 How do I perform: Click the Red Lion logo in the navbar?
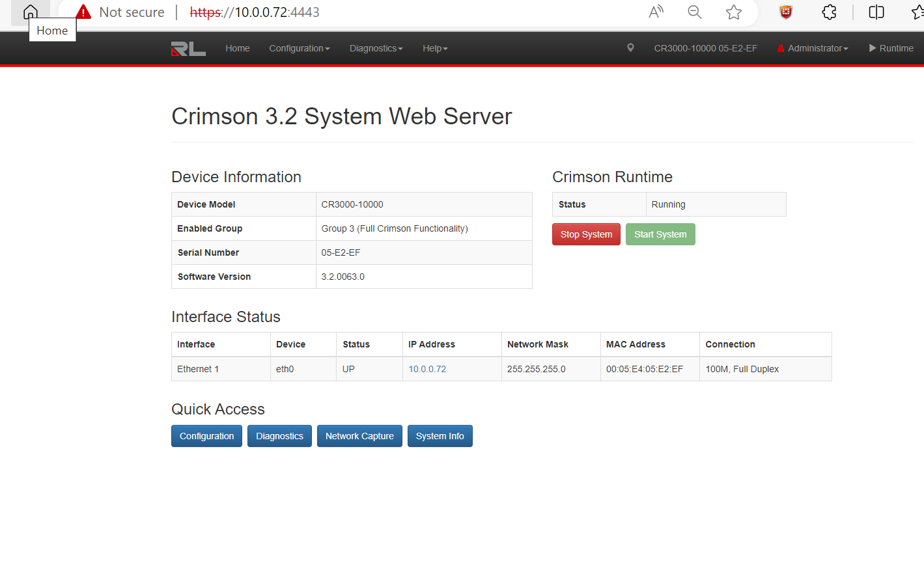click(x=188, y=49)
